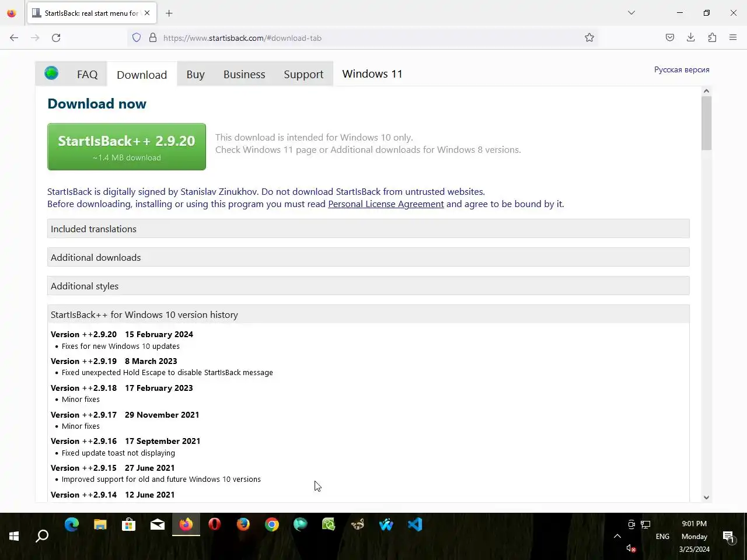Open Opera browser from the taskbar
The height and width of the screenshot is (560, 747).
[215, 524]
